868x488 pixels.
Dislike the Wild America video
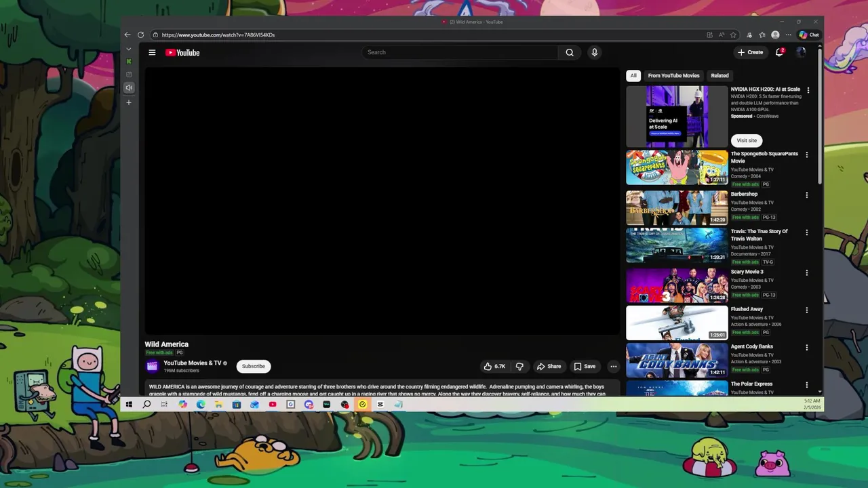(x=519, y=366)
